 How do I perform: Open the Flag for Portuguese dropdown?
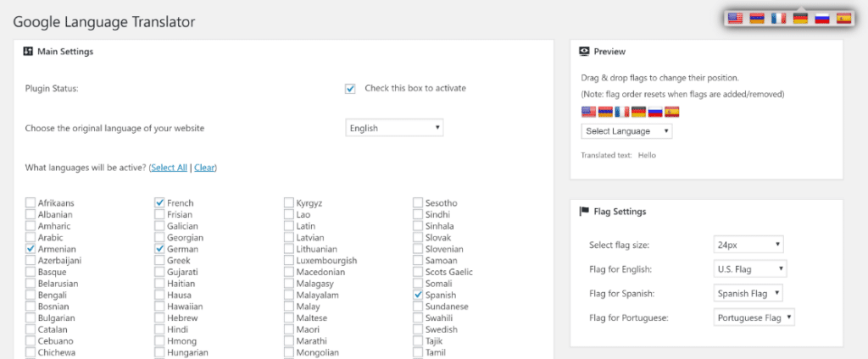click(754, 318)
